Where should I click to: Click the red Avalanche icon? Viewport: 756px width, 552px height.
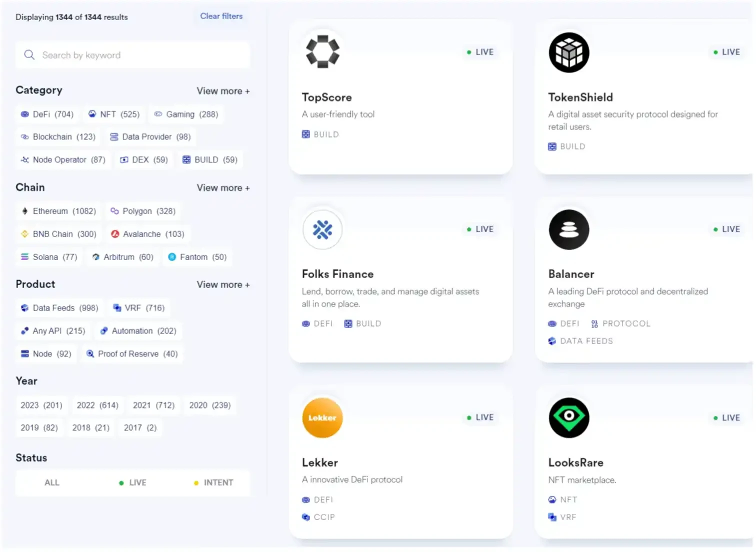115,234
